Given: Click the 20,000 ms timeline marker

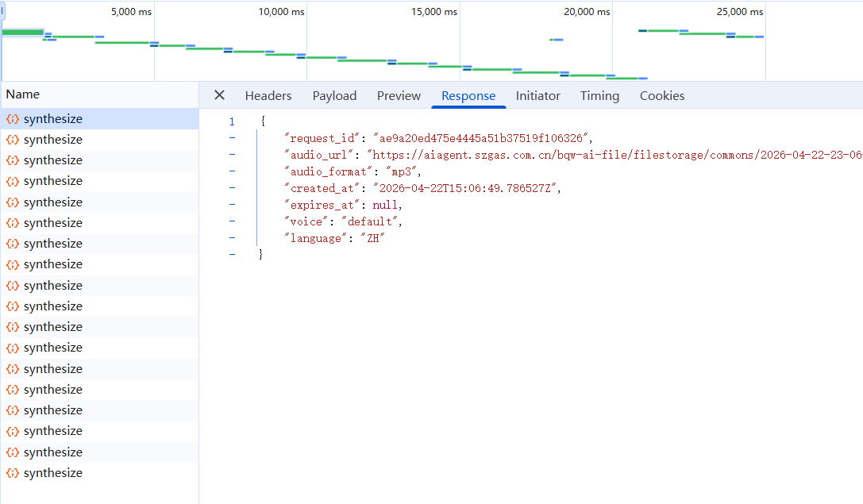Looking at the screenshot, I should click(x=587, y=12).
